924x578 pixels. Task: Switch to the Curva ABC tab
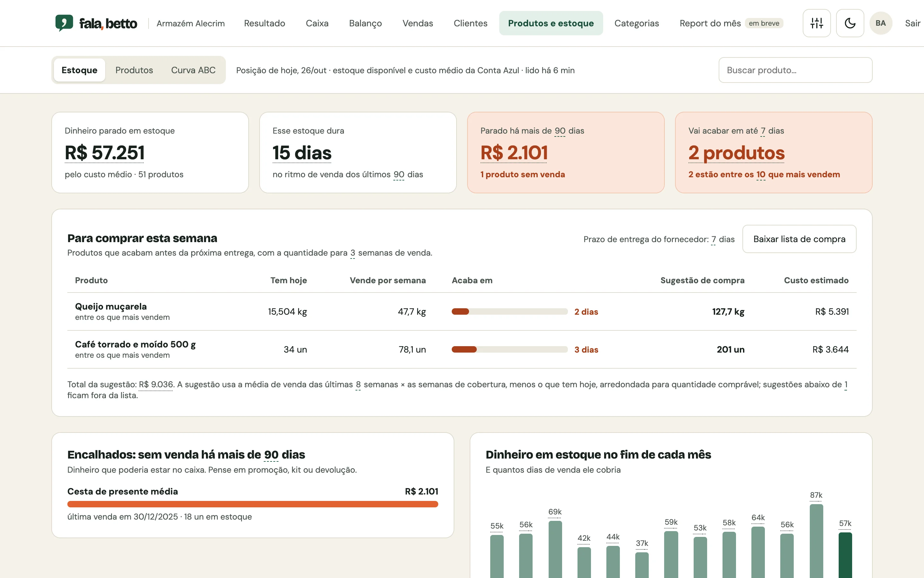[x=193, y=70]
